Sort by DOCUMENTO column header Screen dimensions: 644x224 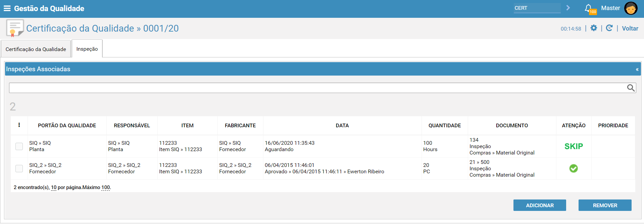(512, 125)
